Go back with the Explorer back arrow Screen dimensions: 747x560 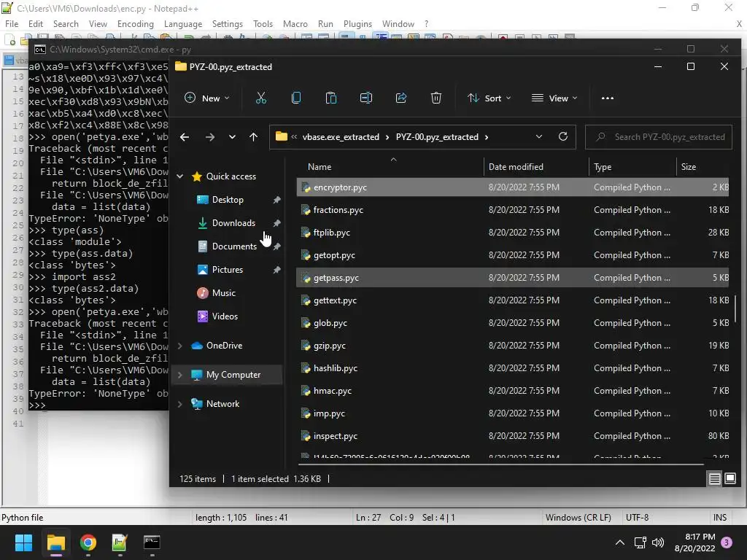185,137
